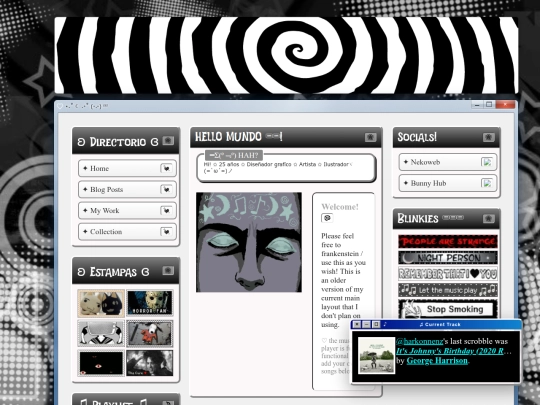Click the closed-eyes face artwork

[x=249, y=242]
